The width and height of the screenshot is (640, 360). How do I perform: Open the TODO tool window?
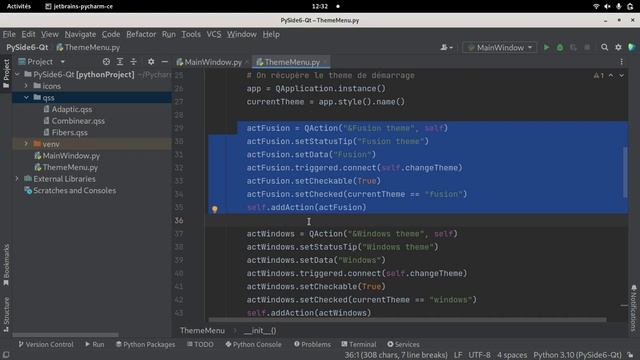pos(200,344)
